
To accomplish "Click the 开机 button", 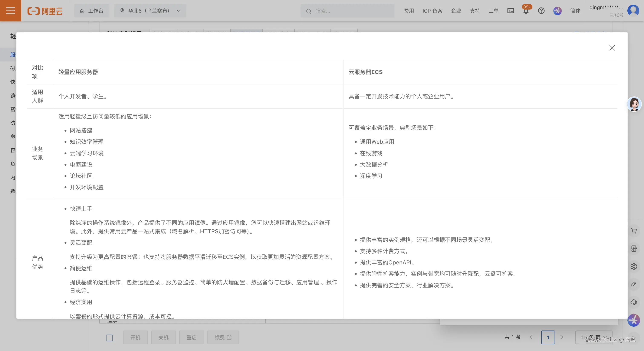I will (x=135, y=338).
